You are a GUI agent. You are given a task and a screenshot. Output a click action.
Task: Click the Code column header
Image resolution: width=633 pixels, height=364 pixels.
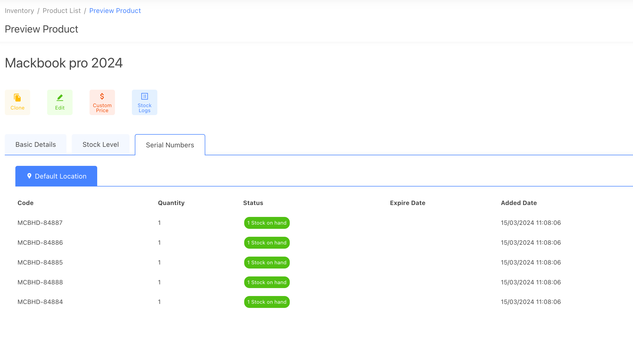click(x=25, y=203)
